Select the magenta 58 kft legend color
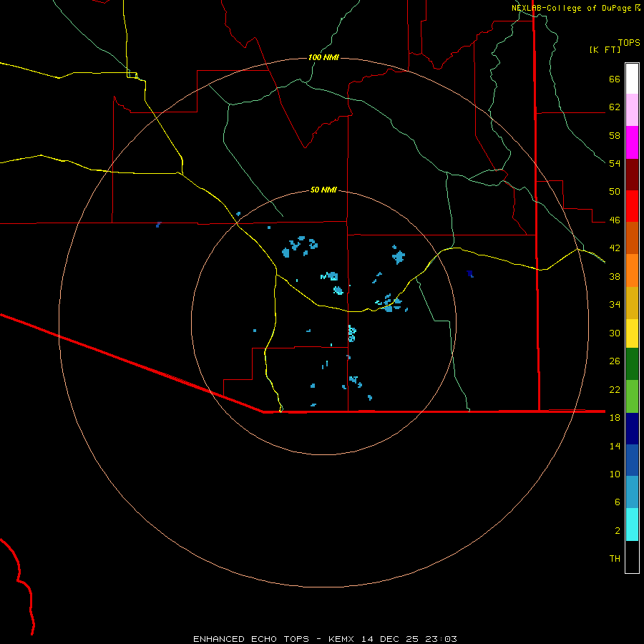Viewport: 644px width, 644px height. (632, 142)
